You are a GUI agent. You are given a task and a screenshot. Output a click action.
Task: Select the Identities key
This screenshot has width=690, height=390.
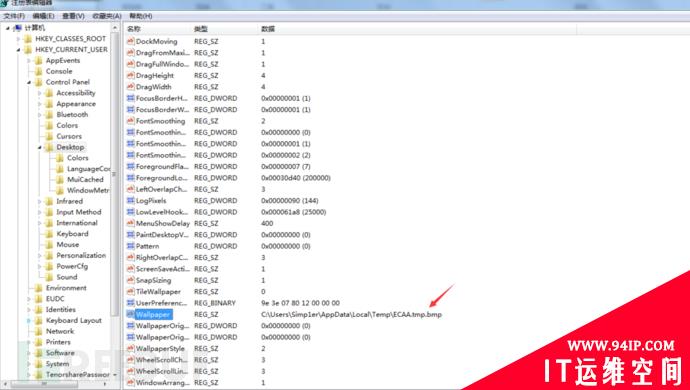(x=61, y=310)
